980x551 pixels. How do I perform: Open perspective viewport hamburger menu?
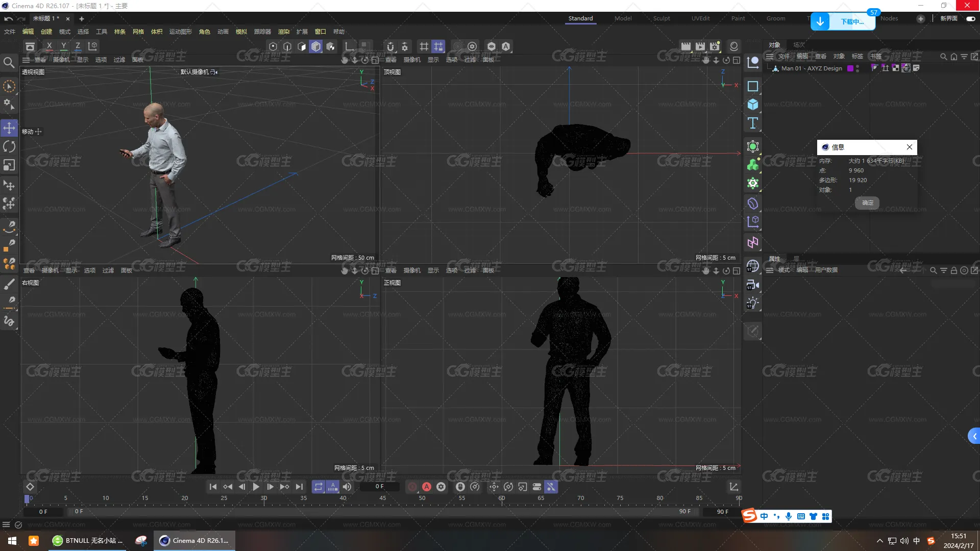(26, 60)
